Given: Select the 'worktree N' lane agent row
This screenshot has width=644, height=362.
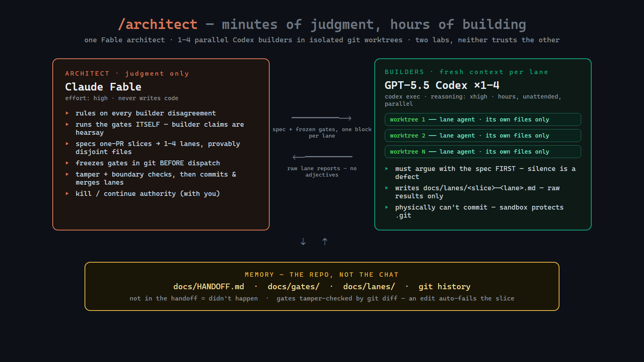Looking at the screenshot, I should click(483, 152).
